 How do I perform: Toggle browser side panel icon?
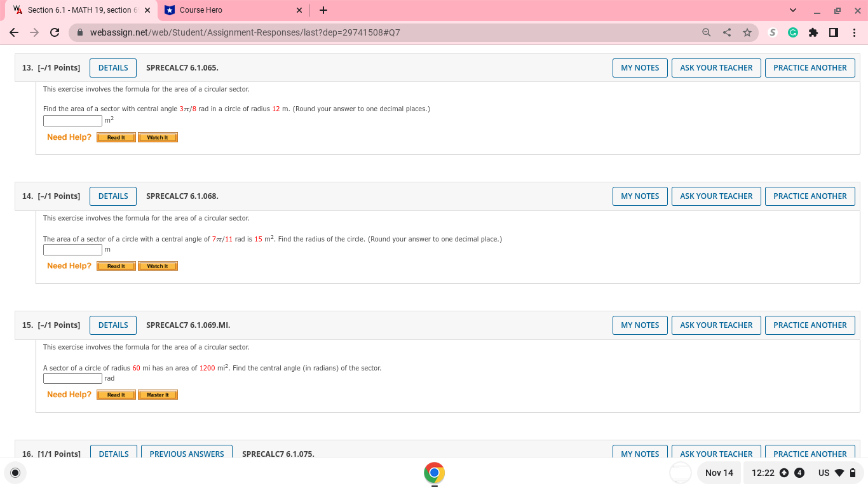pos(834,32)
